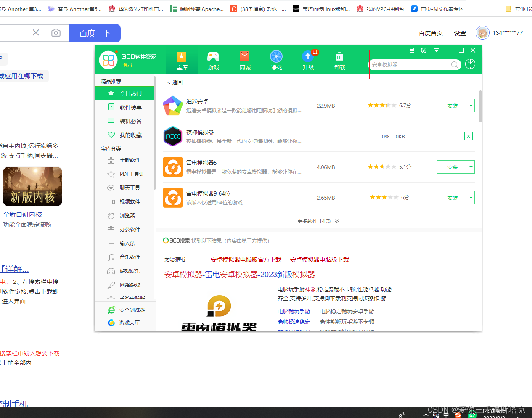Open Baidu 设置 menu
This screenshot has height=418, width=532.
click(x=460, y=33)
